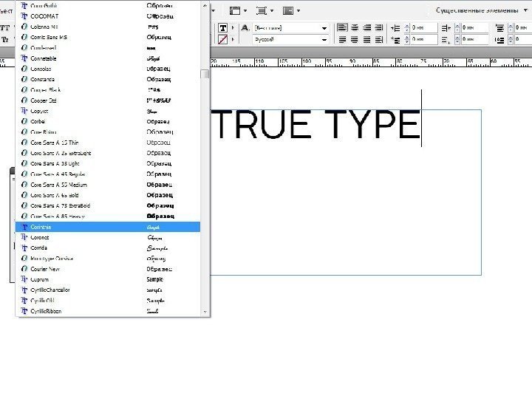Pick Core Sans A 35 Light
The height and width of the screenshot is (399, 532).
click(x=108, y=163)
